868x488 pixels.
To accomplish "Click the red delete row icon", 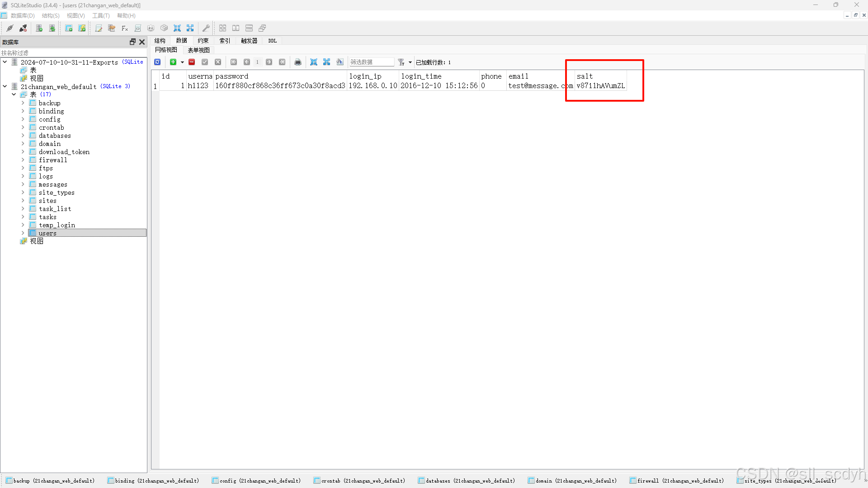I will pos(192,62).
